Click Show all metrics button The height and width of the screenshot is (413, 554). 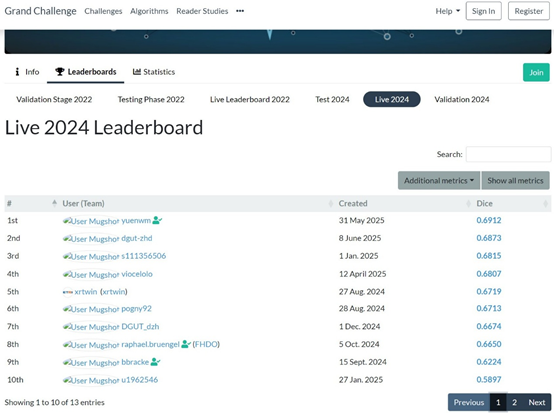(x=515, y=181)
